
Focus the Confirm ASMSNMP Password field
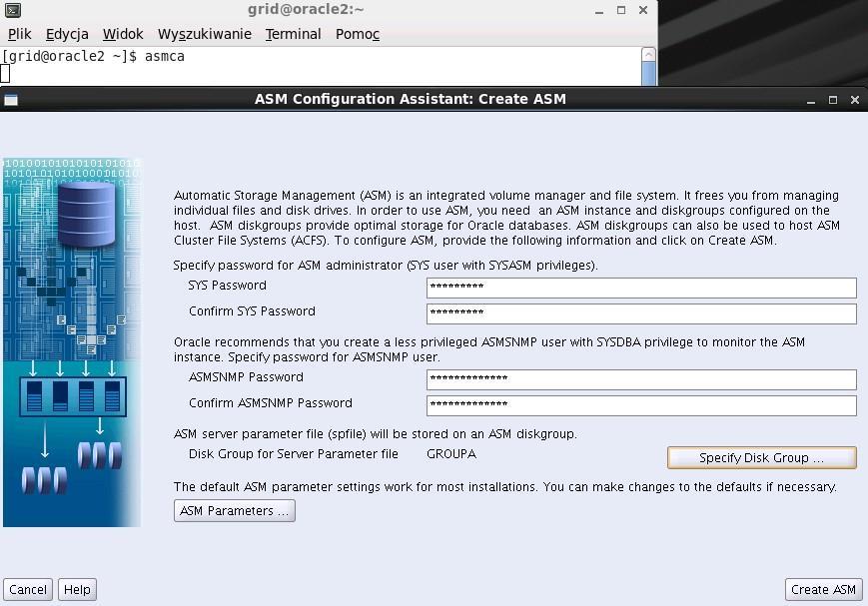coord(641,405)
